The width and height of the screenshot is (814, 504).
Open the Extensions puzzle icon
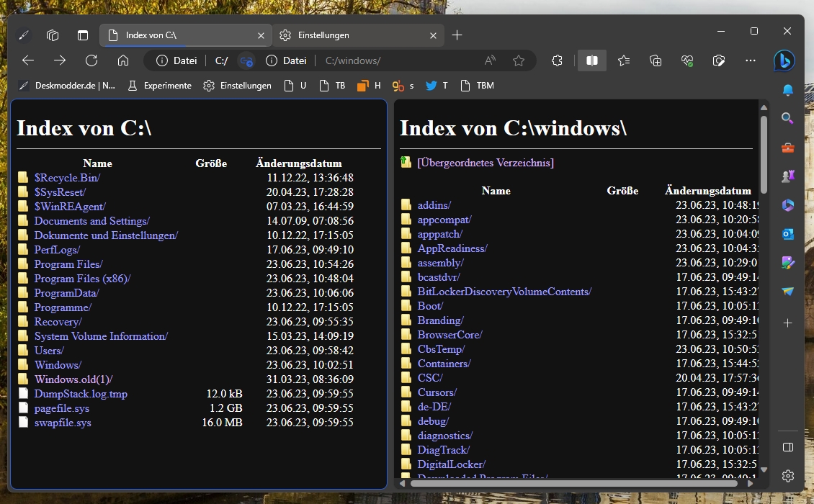point(557,60)
